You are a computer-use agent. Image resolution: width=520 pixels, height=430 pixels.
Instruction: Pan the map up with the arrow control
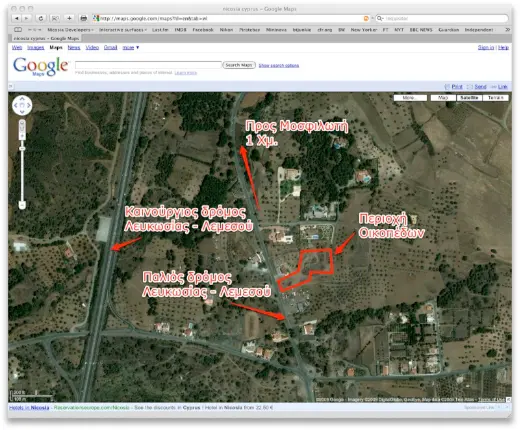pyautogui.click(x=22, y=99)
